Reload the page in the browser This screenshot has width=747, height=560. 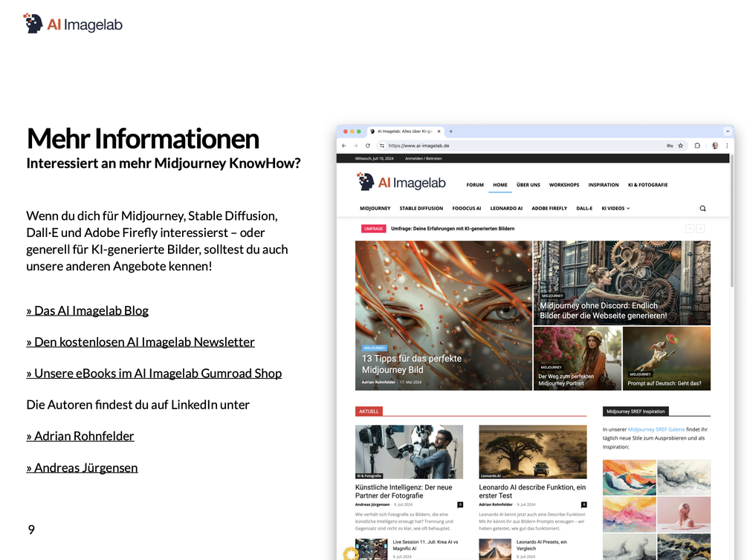click(368, 146)
